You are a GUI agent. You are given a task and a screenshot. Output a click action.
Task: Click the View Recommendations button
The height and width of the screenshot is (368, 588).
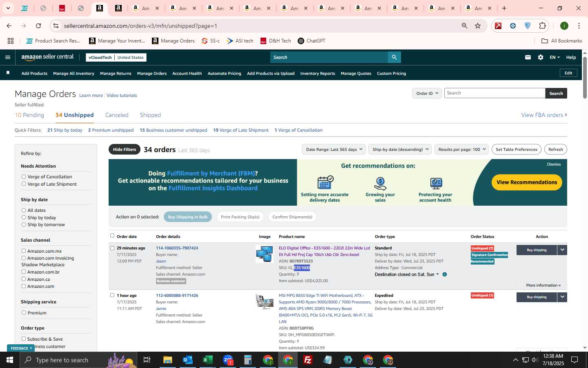coord(527,182)
